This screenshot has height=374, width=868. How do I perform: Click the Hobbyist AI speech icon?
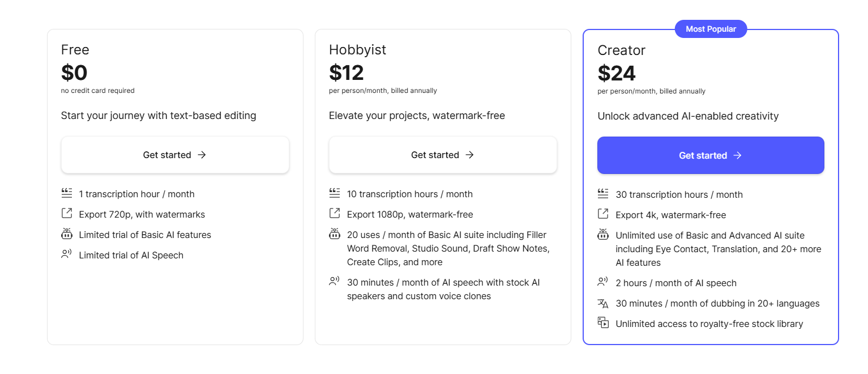[335, 282]
